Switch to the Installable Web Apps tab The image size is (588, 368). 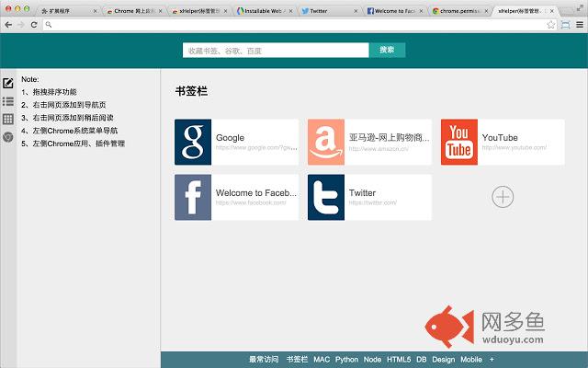263,11
